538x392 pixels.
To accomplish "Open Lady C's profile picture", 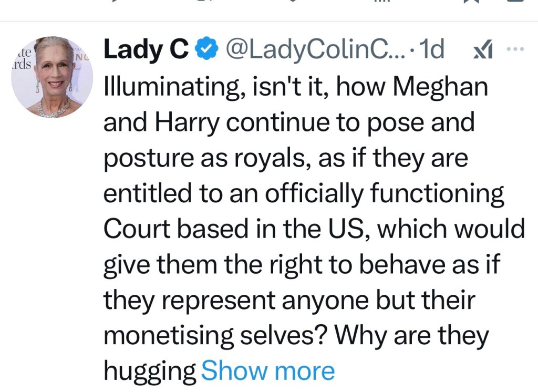I will 52,77.
